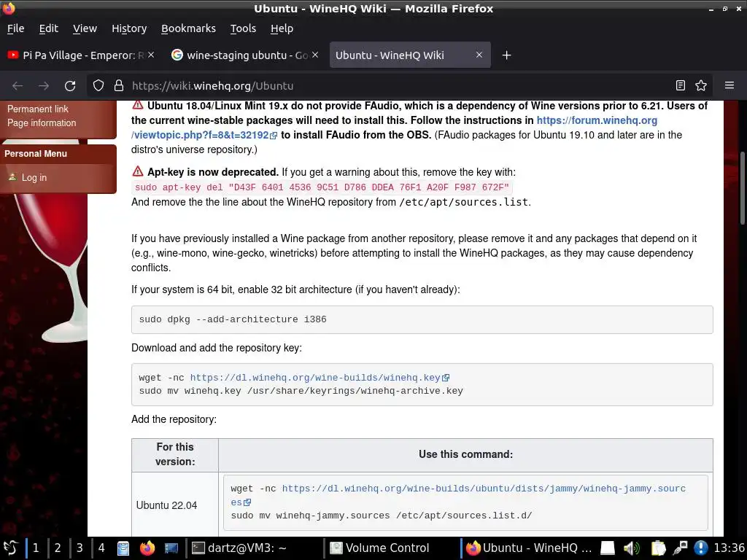Viewport: 747px width, 560px height.
Task: Switch to workspace 2 in taskbar
Action: (x=58, y=548)
